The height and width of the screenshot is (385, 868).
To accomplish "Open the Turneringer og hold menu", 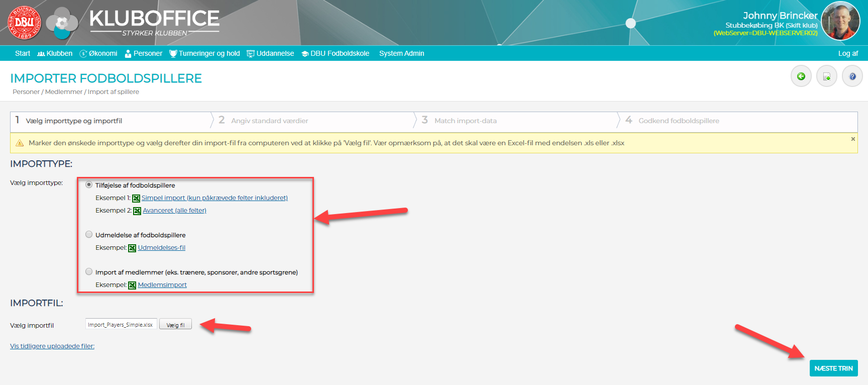I will [x=204, y=53].
